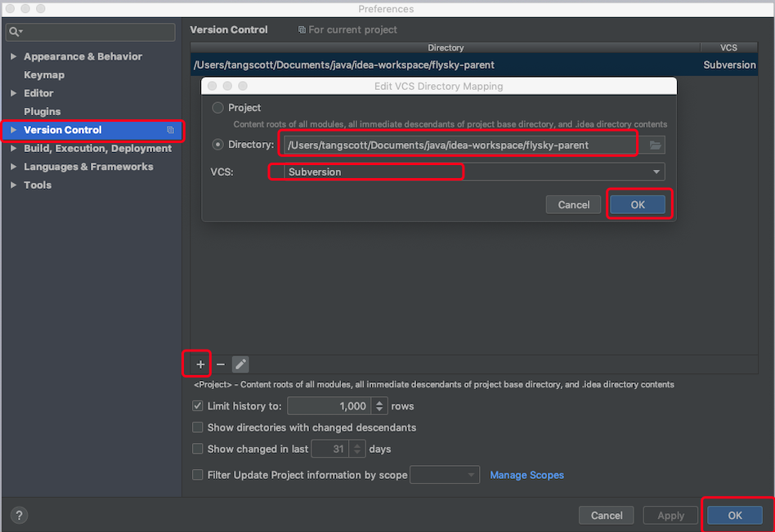The height and width of the screenshot is (532, 775).
Task: Toggle the Limit history to checkbox
Action: point(197,406)
